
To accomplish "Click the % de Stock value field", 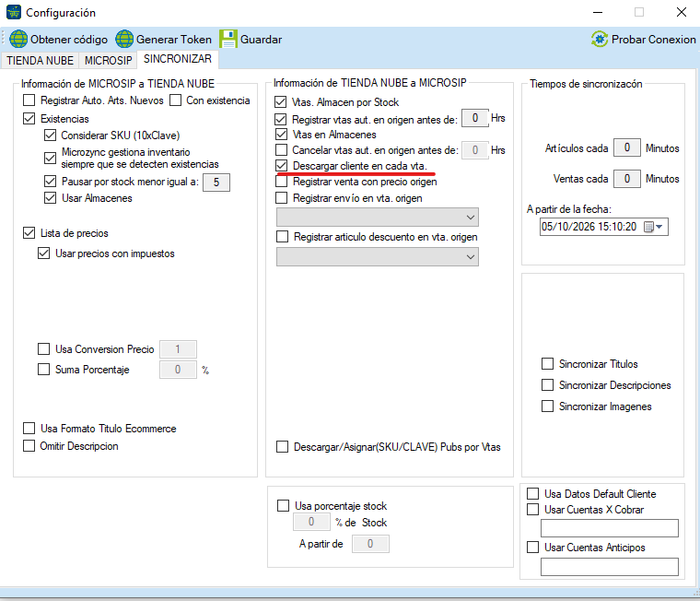I will click(x=311, y=522).
